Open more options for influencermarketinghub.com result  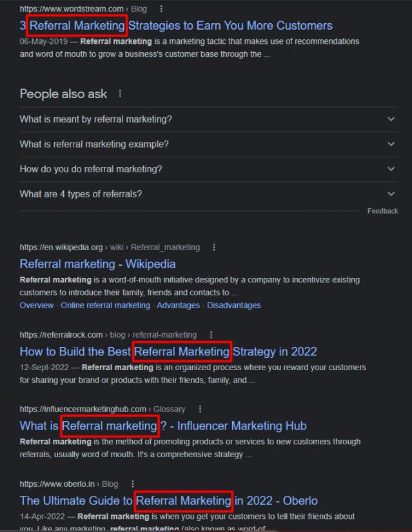pyautogui.click(x=200, y=409)
